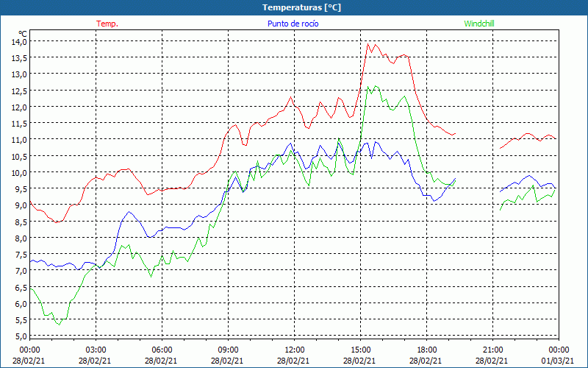Viewport: 588px width, 368px height.
Task: Click the 13,0 y-axis value
Action: pos(19,74)
